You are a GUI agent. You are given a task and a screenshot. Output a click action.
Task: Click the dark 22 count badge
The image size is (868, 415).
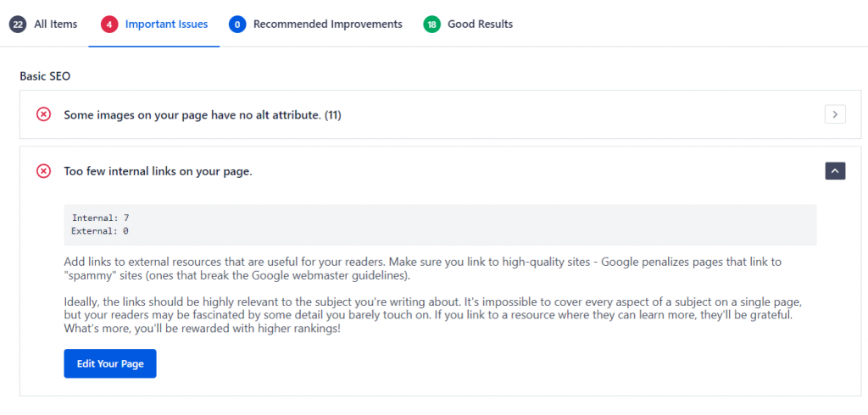click(18, 25)
